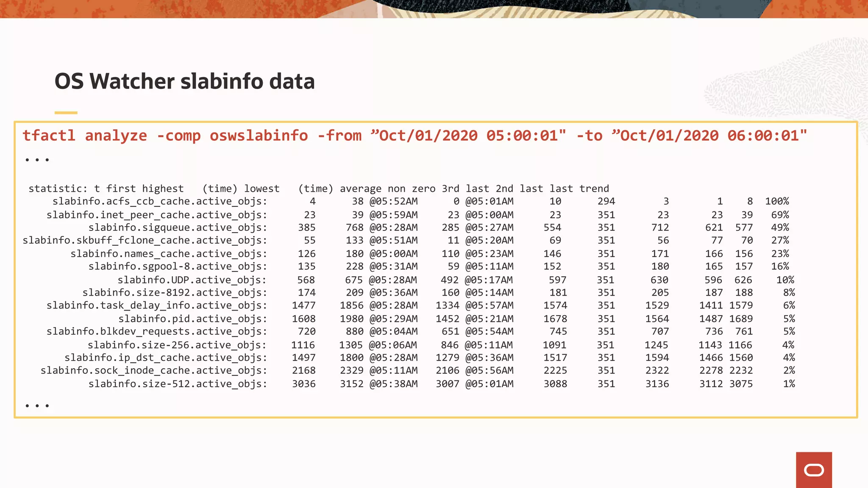
Task: Click lowest value 1334 @05:57AM
Action: coord(475,305)
